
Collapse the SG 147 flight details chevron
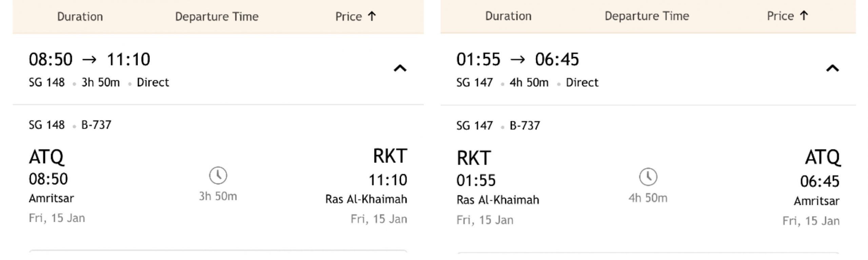pyautogui.click(x=832, y=68)
